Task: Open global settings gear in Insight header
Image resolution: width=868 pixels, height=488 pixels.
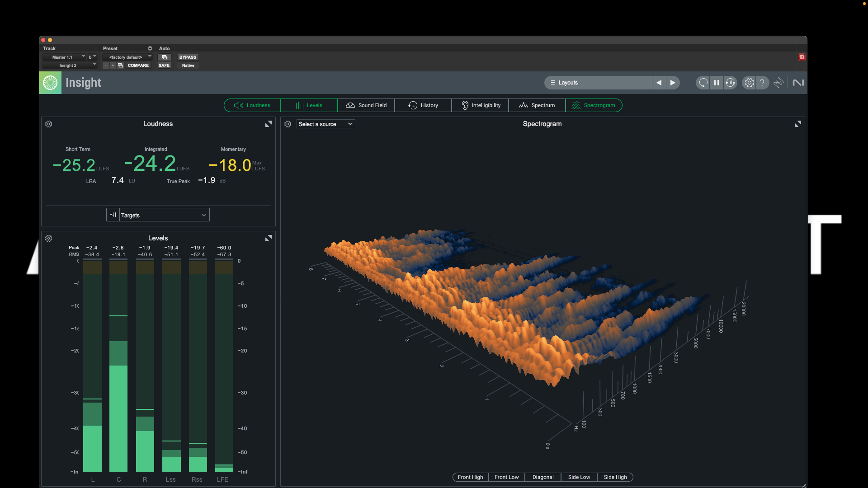Action: pos(749,83)
